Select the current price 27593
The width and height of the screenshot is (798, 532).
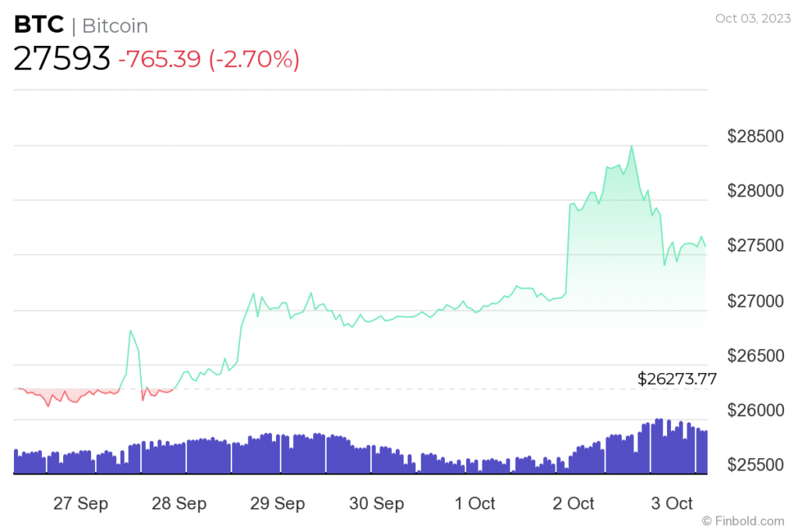[62, 60]
